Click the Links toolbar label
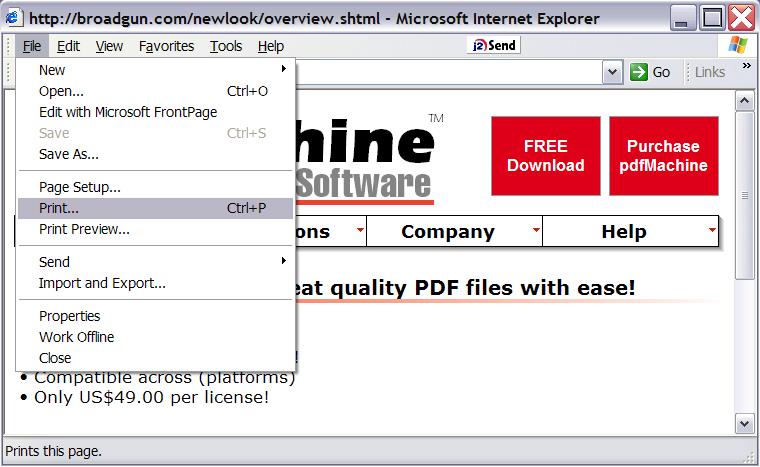 click(x=710, y=72)
